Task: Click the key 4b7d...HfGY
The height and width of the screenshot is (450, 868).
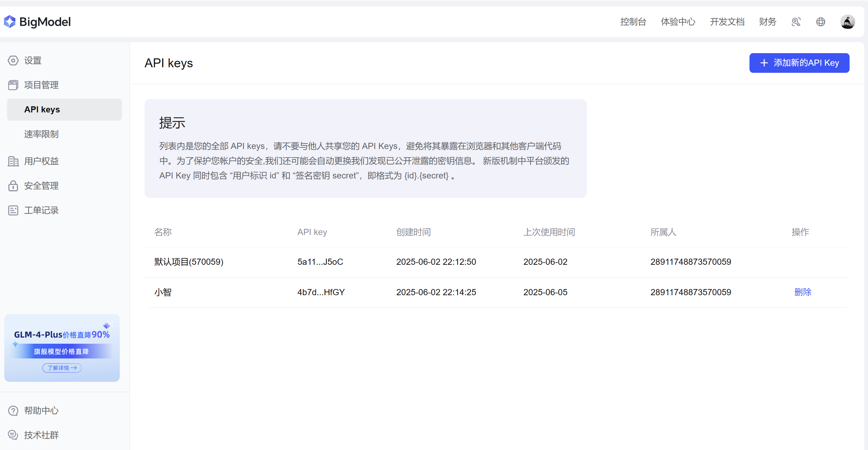Action: 321,292
